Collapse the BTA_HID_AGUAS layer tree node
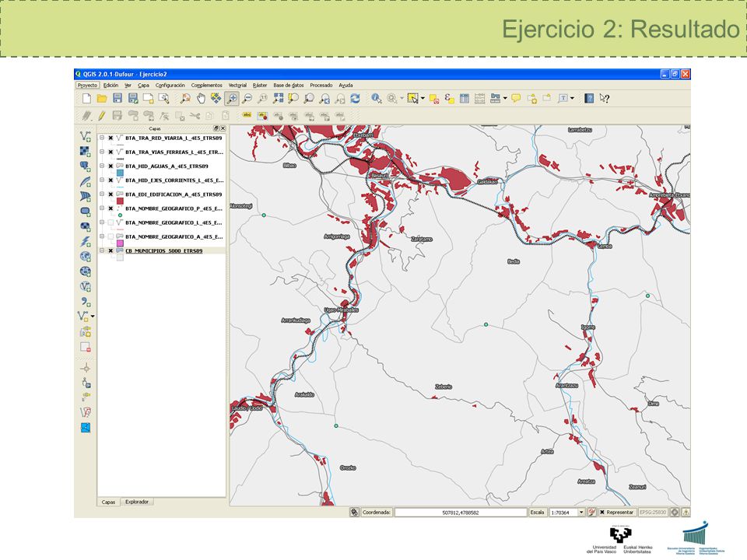747x560 pixels. click(102, 166)
